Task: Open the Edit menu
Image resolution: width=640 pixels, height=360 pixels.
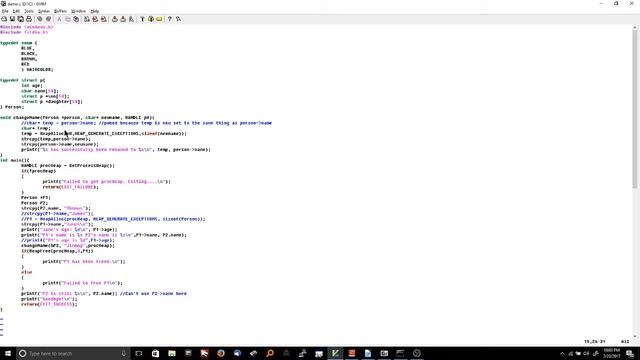Action: pyautogui.click(x=16, y=11)
